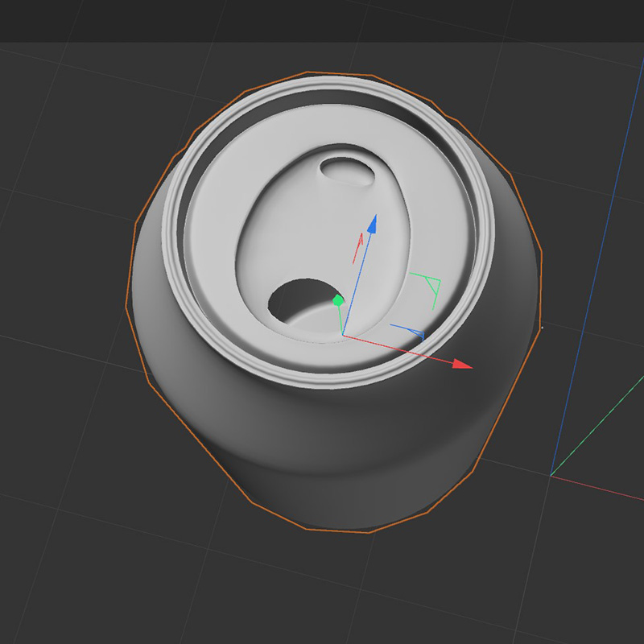Click the small dimple on the lid
Viewport: 644px width, 644px height.
(346, 169)
